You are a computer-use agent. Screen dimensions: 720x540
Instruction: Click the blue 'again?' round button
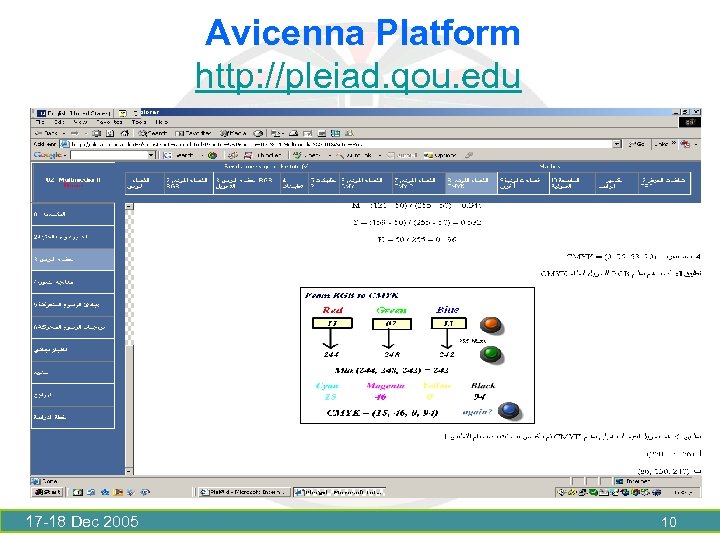click(509, 411)
